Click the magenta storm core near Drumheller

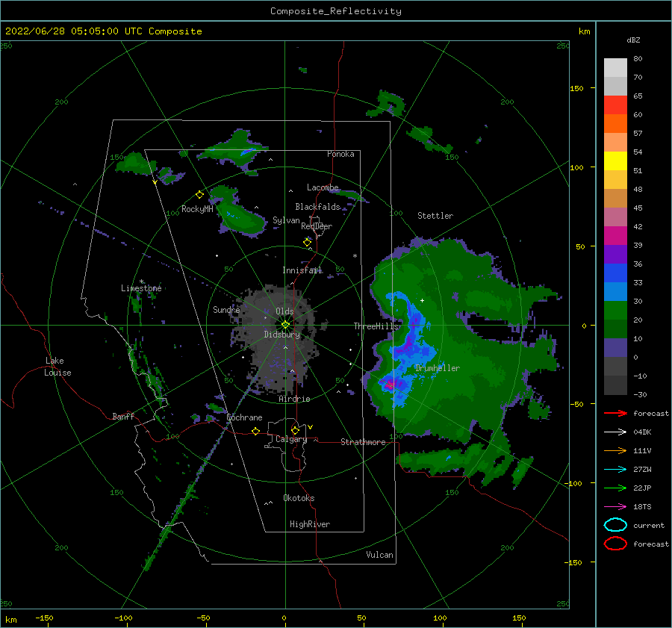click(x=391, y=384)
